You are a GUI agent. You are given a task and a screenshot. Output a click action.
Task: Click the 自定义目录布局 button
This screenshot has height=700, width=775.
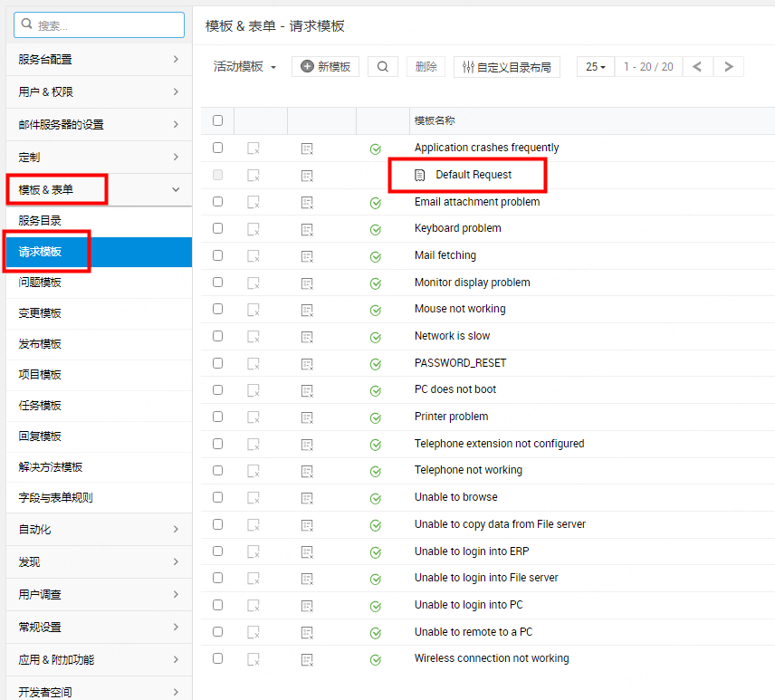[507, 67]
